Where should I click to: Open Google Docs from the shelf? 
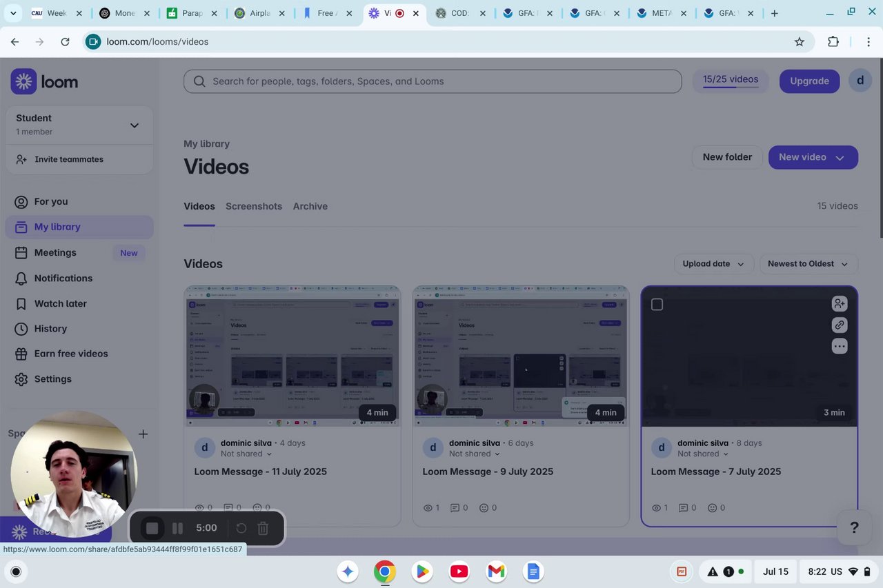(533, 571)
